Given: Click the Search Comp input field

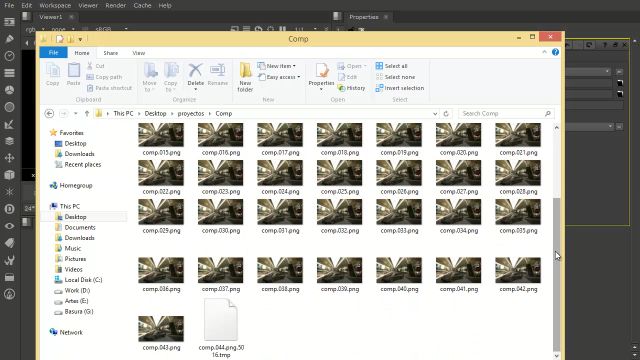Looking at the screenshot, I should tap(506, 113).
